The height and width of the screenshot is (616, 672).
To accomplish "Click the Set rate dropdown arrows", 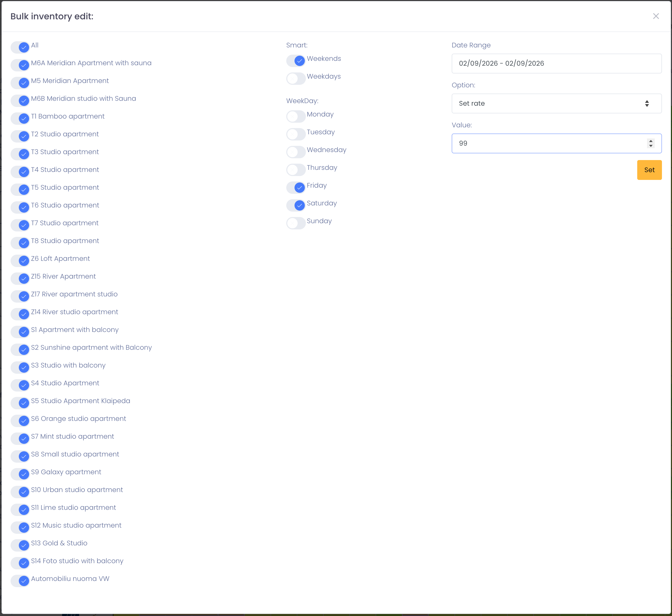I will coord(647,103).
